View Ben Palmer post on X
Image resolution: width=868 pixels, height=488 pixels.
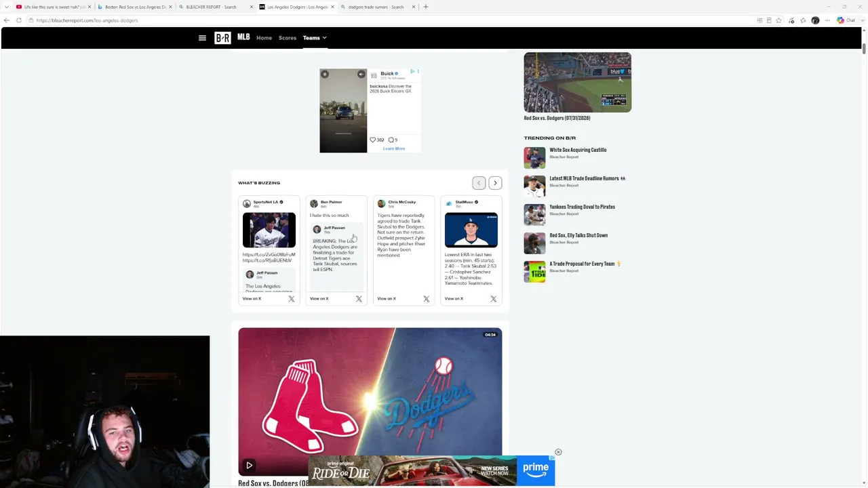coord(319,298)
